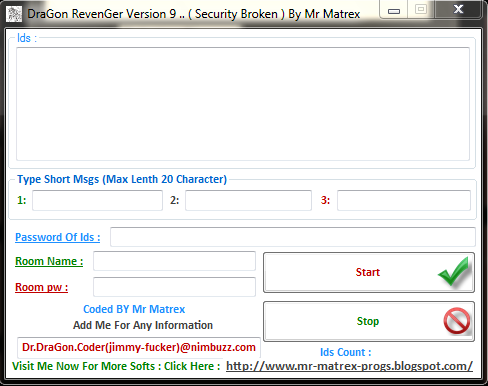Click the Start button
Screen dimensions: 488x386
coord(369,272)
